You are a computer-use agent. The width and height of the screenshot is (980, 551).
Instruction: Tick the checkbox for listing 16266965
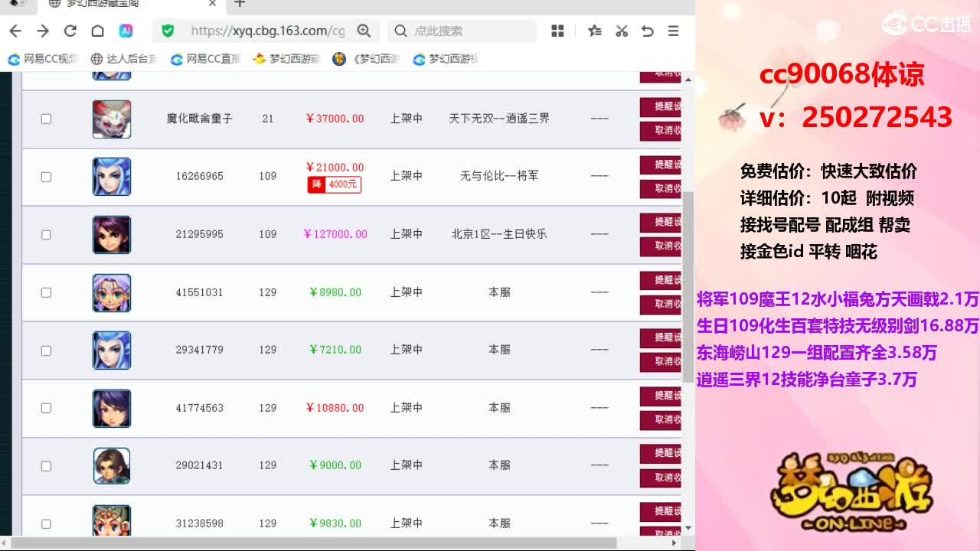click(46, 177)
